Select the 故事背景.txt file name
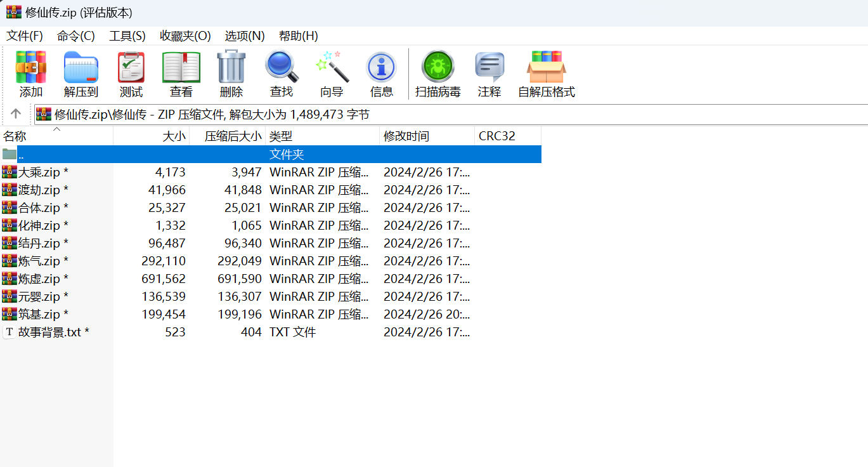 (x=54, y=332)
